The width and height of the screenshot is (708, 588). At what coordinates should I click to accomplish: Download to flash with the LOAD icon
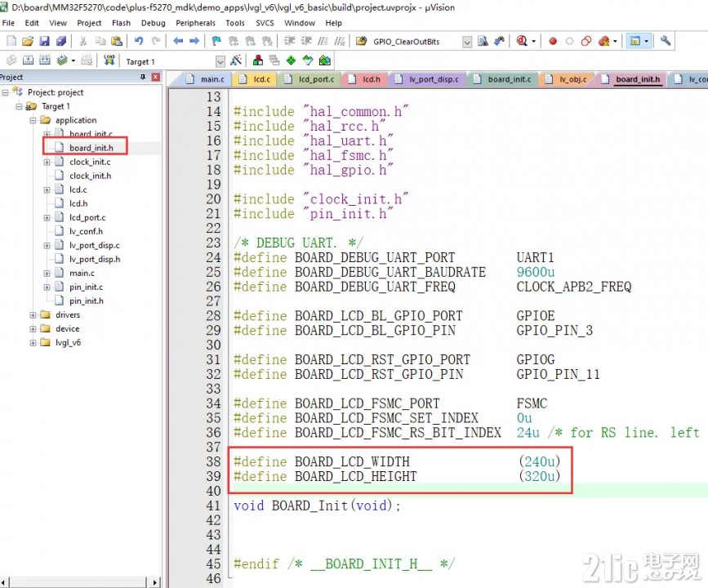(109, 60)
